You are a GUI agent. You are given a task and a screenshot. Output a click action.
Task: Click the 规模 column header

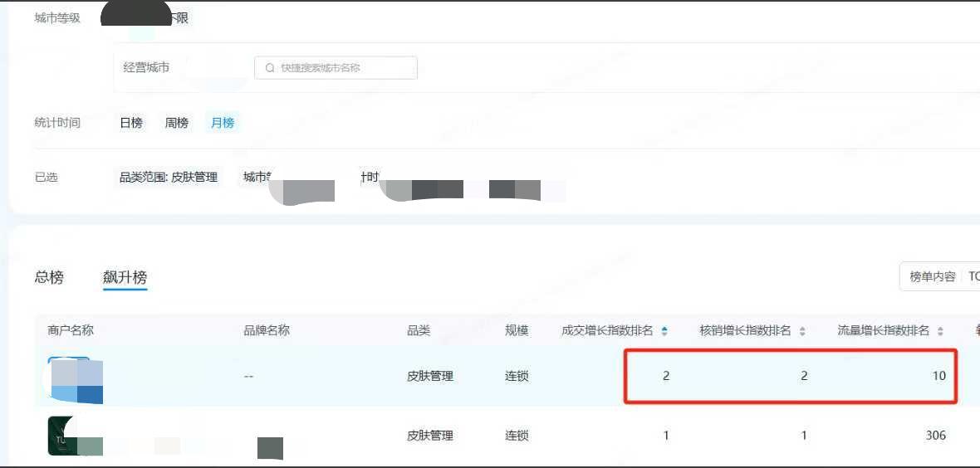pos(517,330)
